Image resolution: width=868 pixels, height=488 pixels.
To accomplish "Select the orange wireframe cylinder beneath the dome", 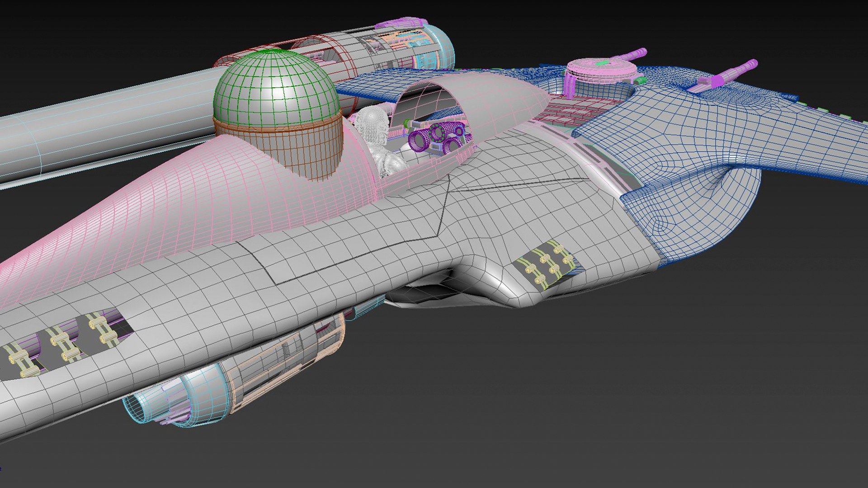I will pyautogui.click(x=279, y=147).
